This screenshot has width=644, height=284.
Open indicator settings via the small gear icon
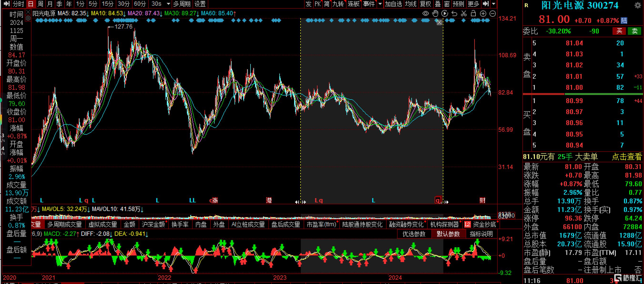28,18
